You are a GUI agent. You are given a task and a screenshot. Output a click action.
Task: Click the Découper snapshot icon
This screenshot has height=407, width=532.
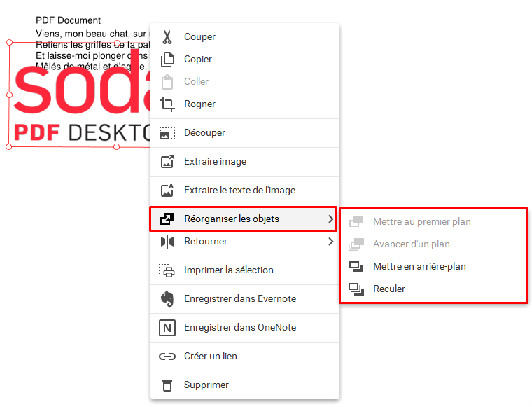tap(167, 133)
